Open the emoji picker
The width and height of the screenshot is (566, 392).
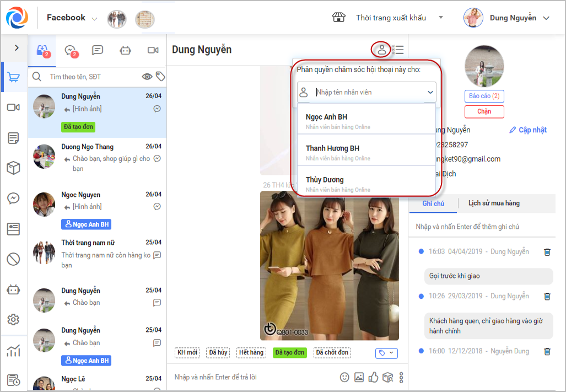(x=345, y=377)
